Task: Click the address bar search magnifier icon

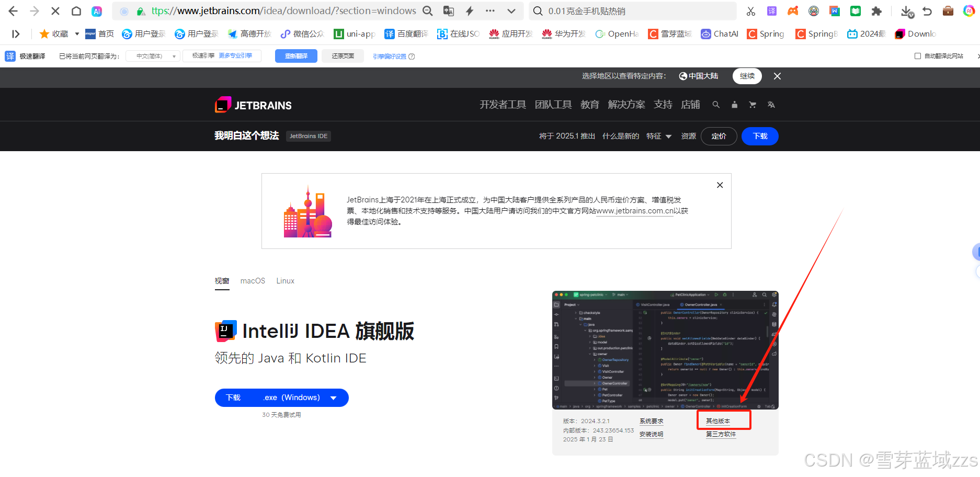Action: (427, 11)
